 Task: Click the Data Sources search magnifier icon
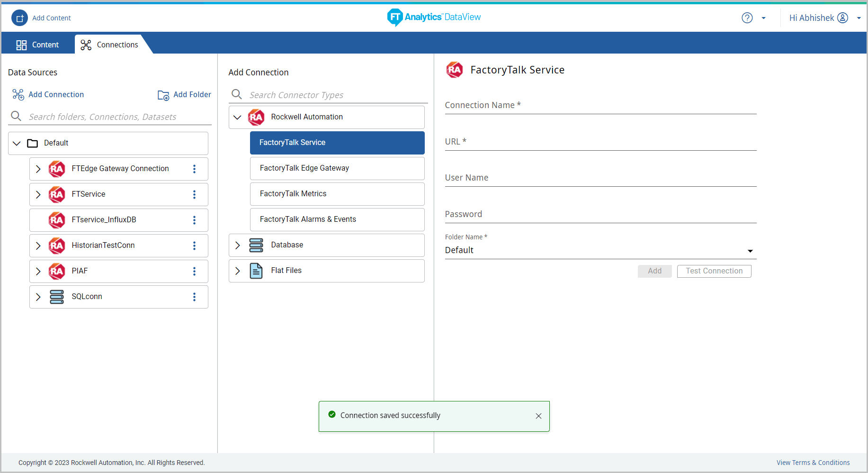pos(16,116)
